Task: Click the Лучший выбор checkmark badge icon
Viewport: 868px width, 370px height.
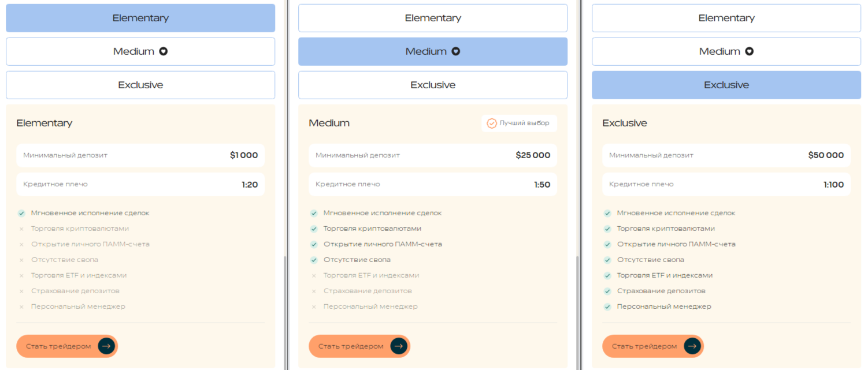Action: tap(492, 124)
